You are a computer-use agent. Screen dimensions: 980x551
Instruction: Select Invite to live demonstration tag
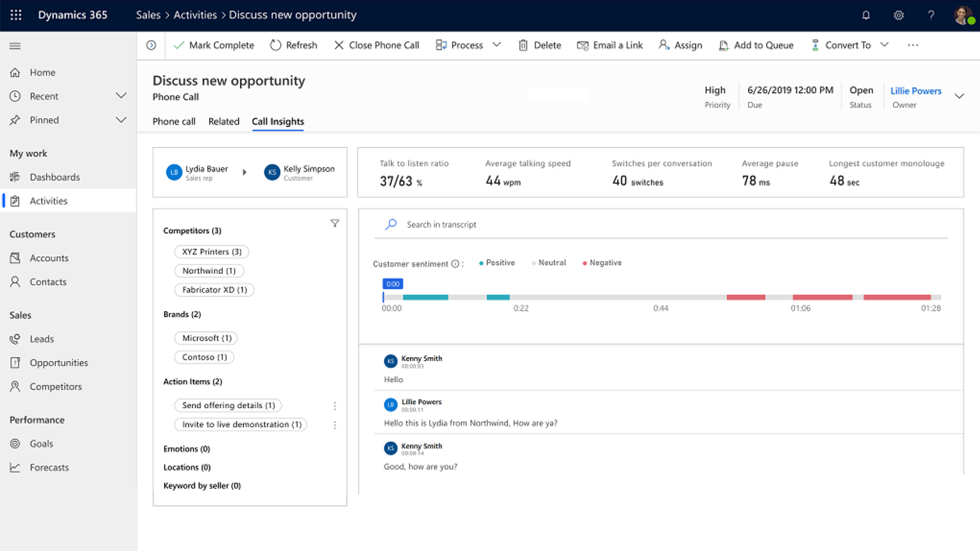pyautogui.click(x=241, y=424)
